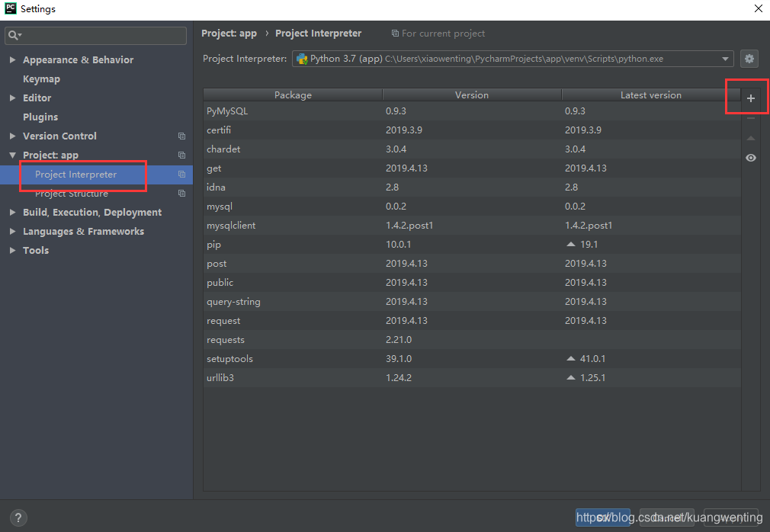Open the Keymap settings page
Screen dimensions: 770x532
point(41,79)
